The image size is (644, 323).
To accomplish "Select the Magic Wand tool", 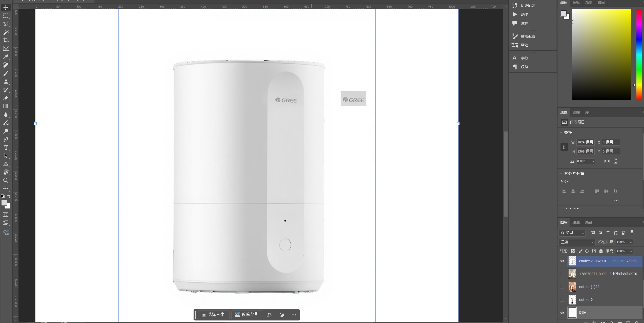I will (6, 32).
